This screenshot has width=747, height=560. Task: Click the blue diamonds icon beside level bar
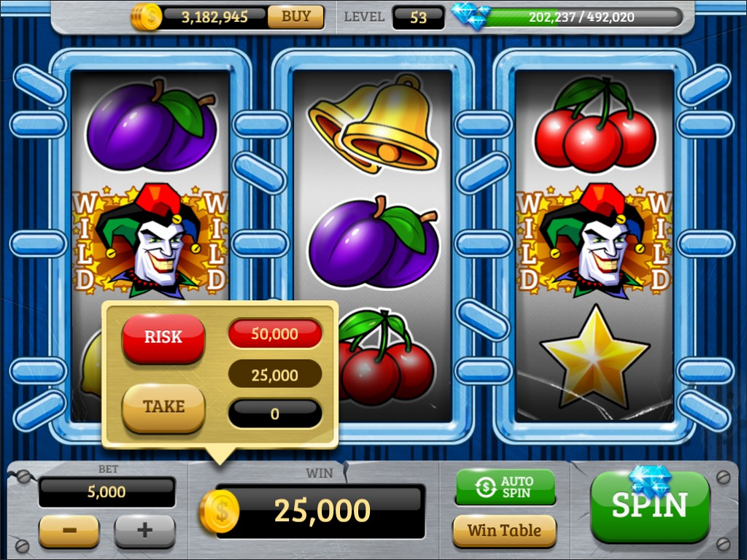click(x=471, y=17)
